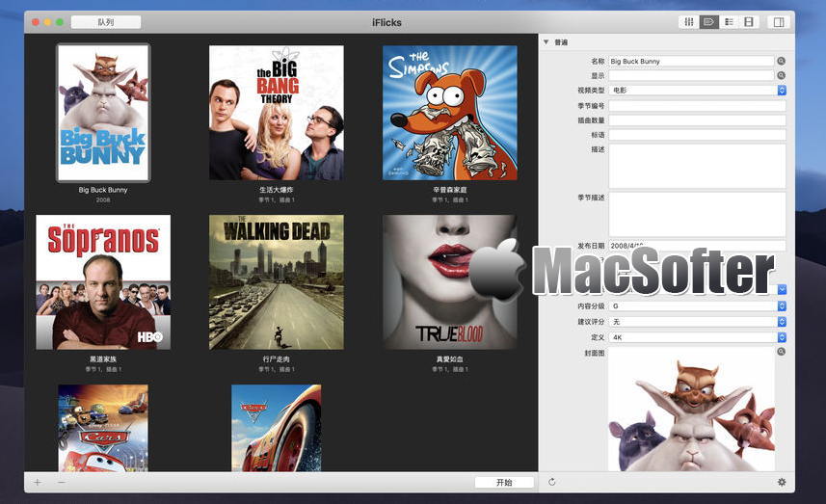The height and width of the screenshot is (504, 826).
Task: Click the 发布日期 date field
Action: 698,246
